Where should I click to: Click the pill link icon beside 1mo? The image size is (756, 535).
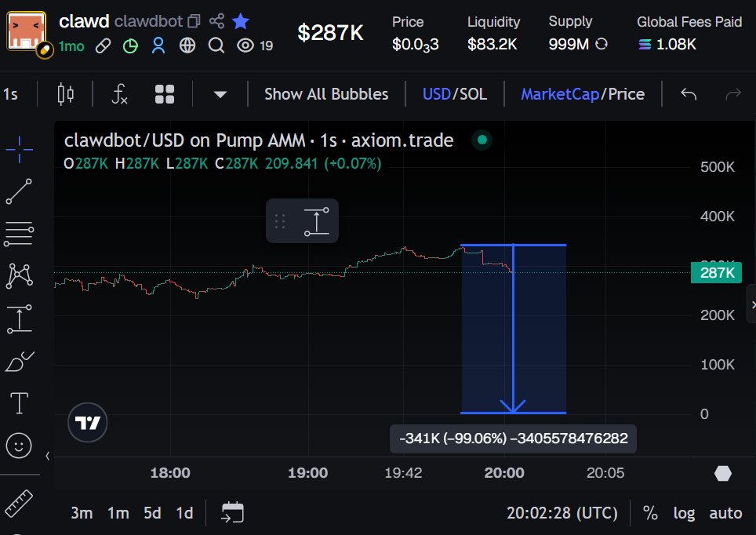(x=104, y=45)
